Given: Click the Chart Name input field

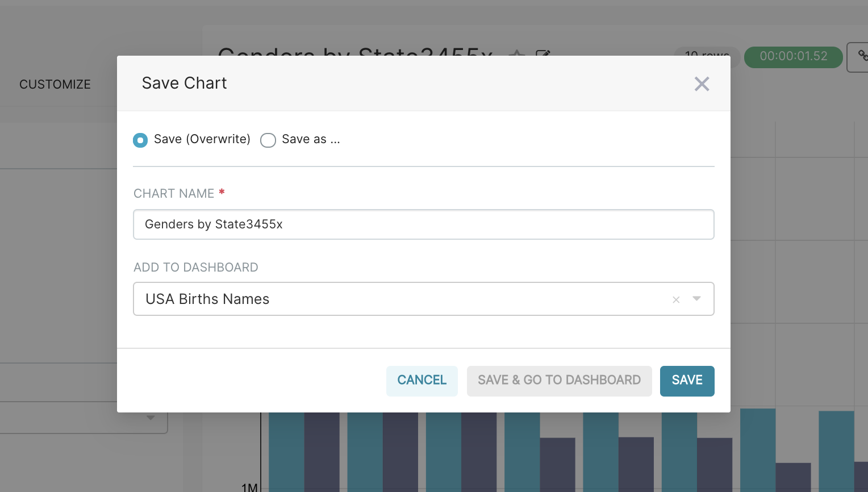Looking at the screenshot, I should pyautogui.click(x=423, y=224).
